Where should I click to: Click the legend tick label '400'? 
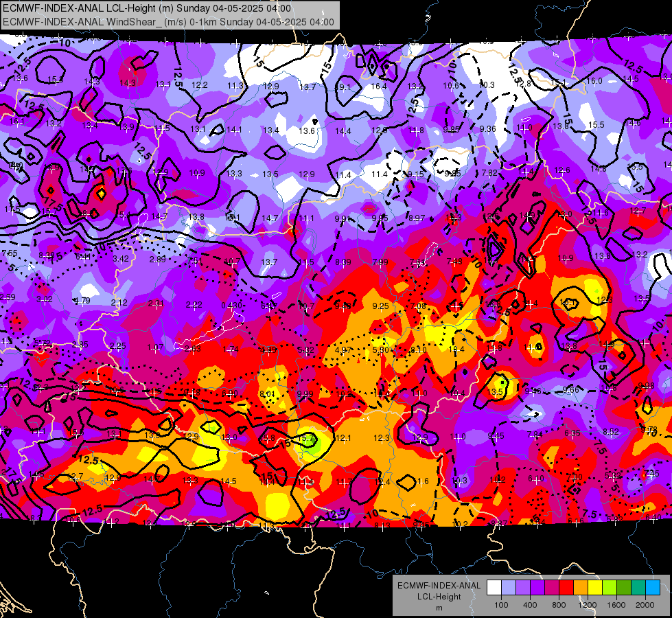tap(530, 605)
